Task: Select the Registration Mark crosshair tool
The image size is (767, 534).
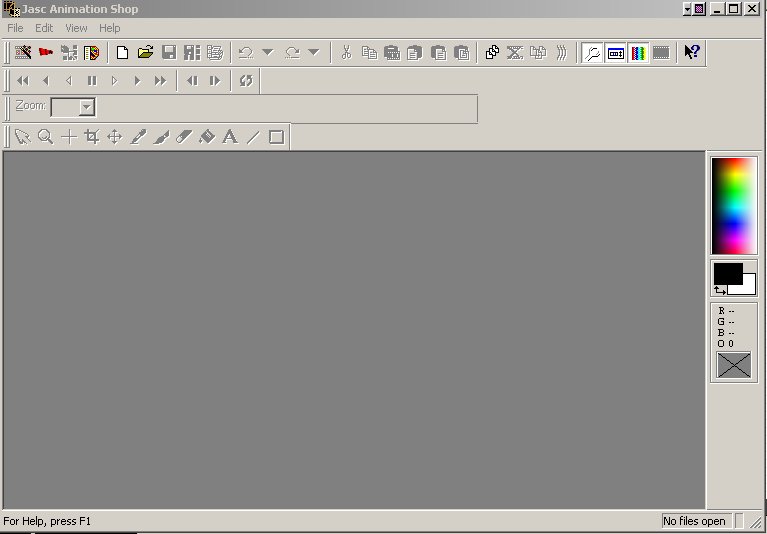Action: tap(69, 137)
